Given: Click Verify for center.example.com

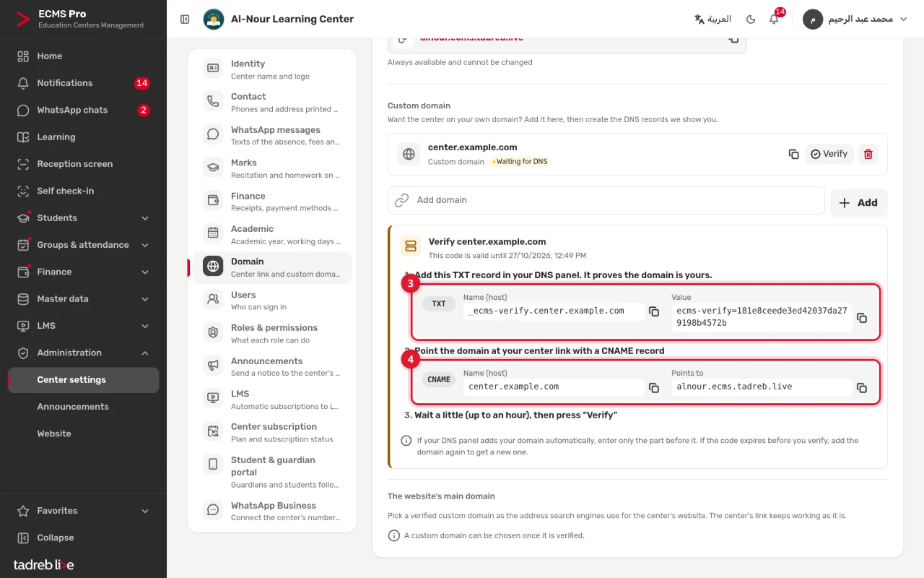Looking at the screenshot, I should tap(829, 154).
